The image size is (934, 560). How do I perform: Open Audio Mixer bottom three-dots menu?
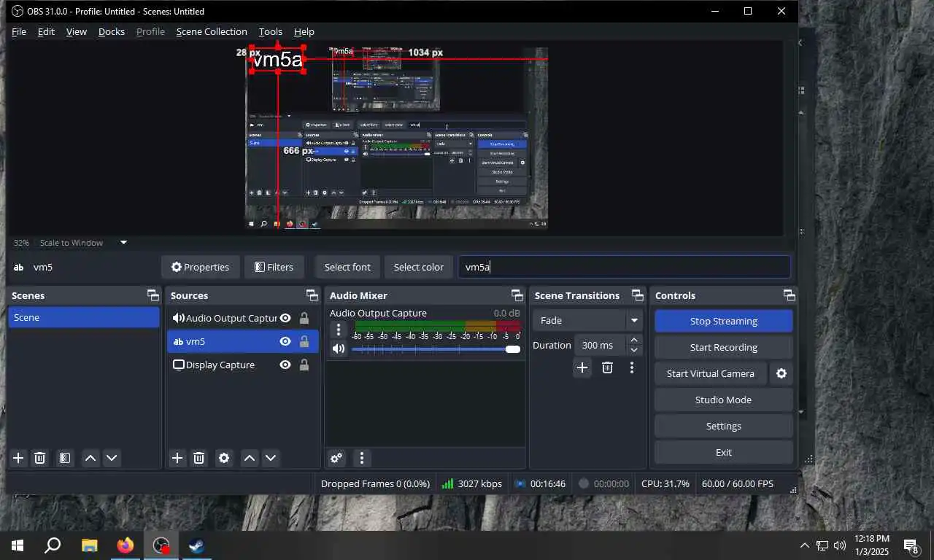pos(362,458)
